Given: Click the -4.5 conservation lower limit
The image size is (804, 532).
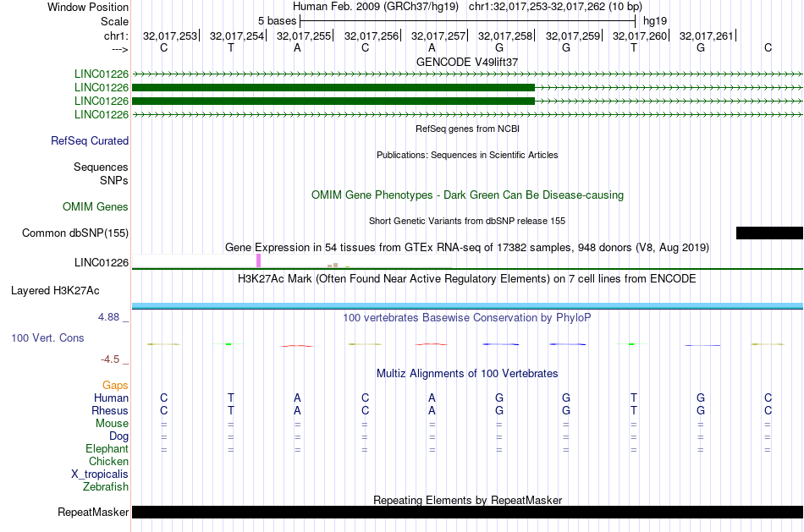Looking at the screenshot, I should 110,359.
